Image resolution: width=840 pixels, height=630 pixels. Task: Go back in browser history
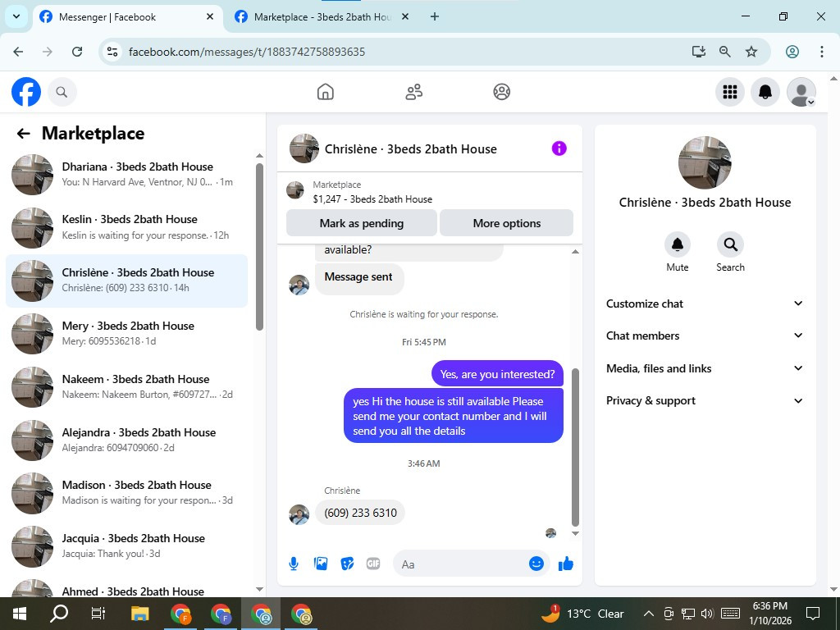tap(18, 52)
